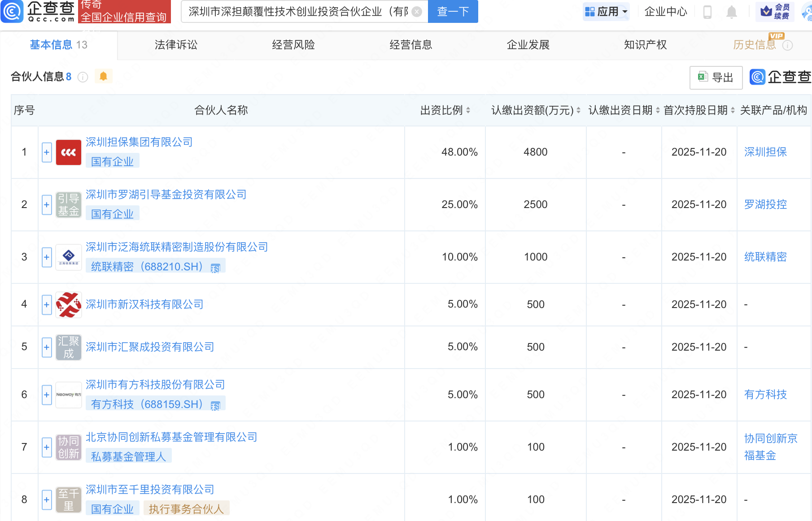812x521 pixels.
Task: Open the 深圳市罗湖引导基金投资有限公司 link
Action: tap(166, 195)
